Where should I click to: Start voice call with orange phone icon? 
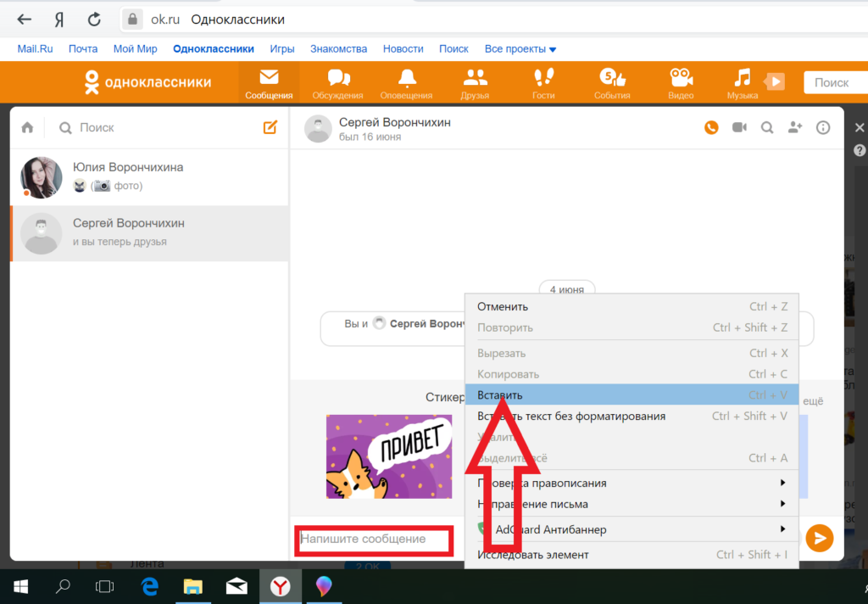pos(711,128)
